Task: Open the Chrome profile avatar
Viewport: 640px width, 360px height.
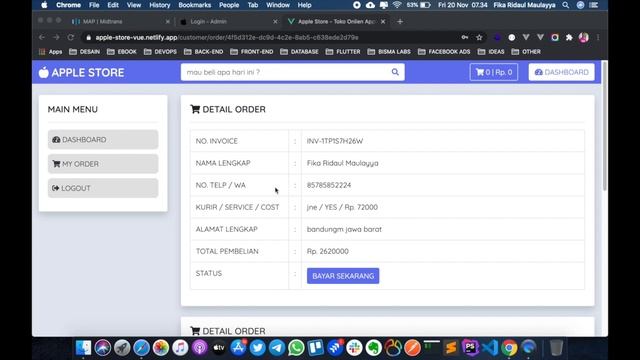Action: (x=584, y=38)
